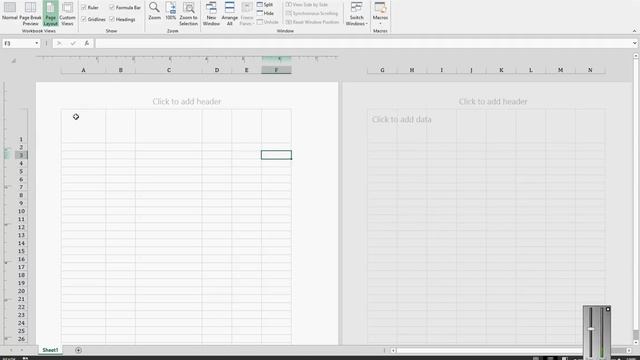Click into the formula bar field

[363, 43]
